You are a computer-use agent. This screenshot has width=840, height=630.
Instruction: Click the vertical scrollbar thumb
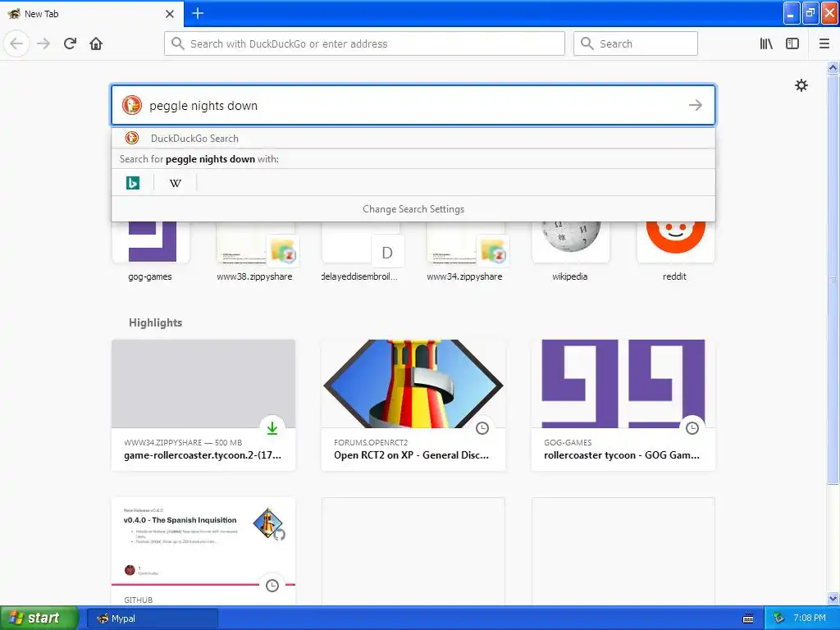pyautogui.click(x=833, y=279)
